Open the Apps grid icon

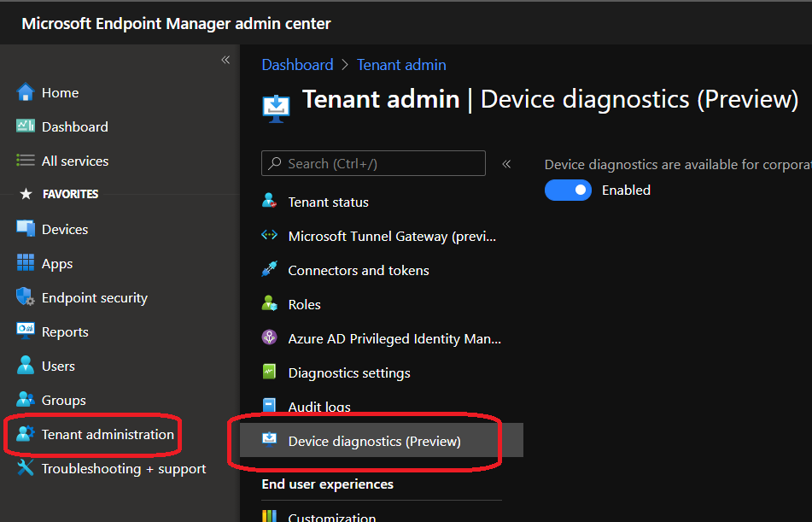pyautogui.click(x=26, y=264)
